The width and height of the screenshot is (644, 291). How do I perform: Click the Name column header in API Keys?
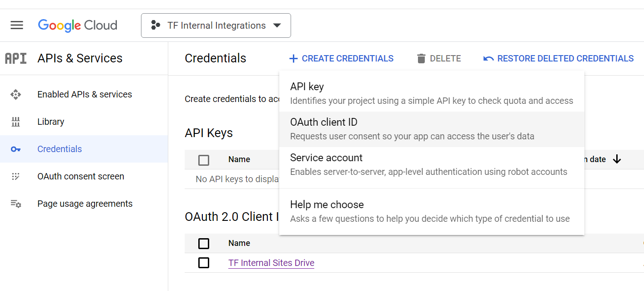(239, 159)
